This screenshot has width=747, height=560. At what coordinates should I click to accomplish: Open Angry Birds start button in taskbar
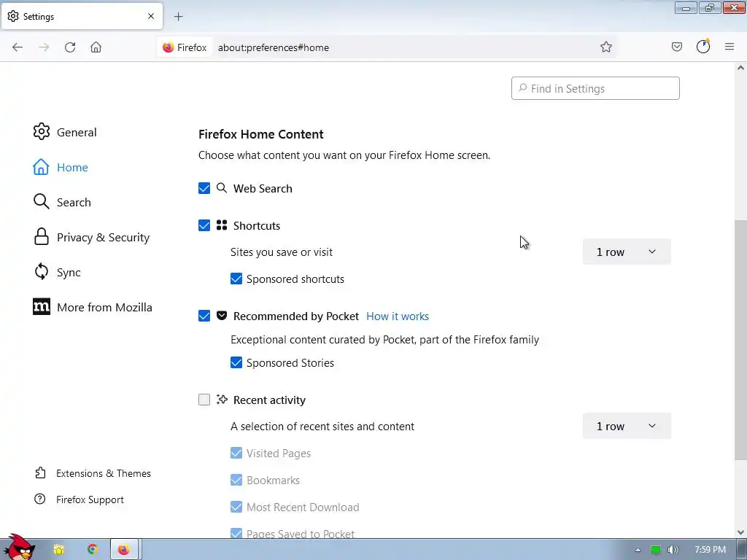[19, 547]
